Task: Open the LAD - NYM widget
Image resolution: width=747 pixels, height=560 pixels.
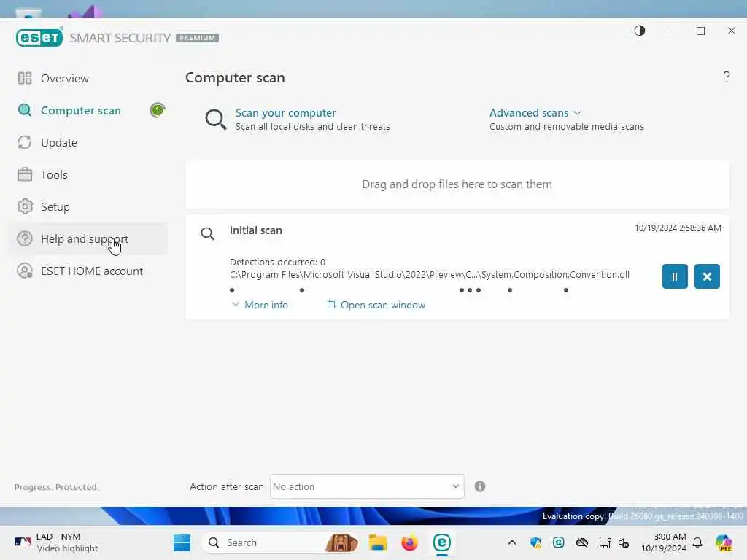Action: click(x=56, y=542)
